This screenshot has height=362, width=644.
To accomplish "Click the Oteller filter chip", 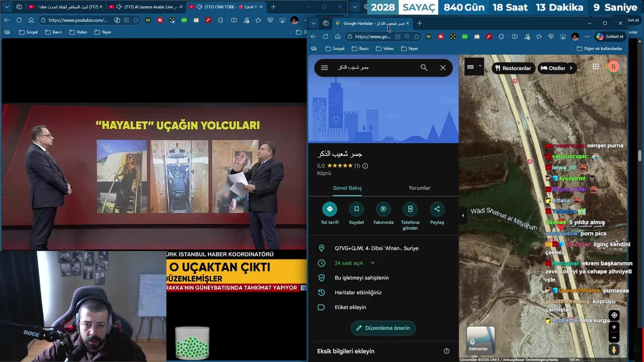I will (x=552, y=68).
